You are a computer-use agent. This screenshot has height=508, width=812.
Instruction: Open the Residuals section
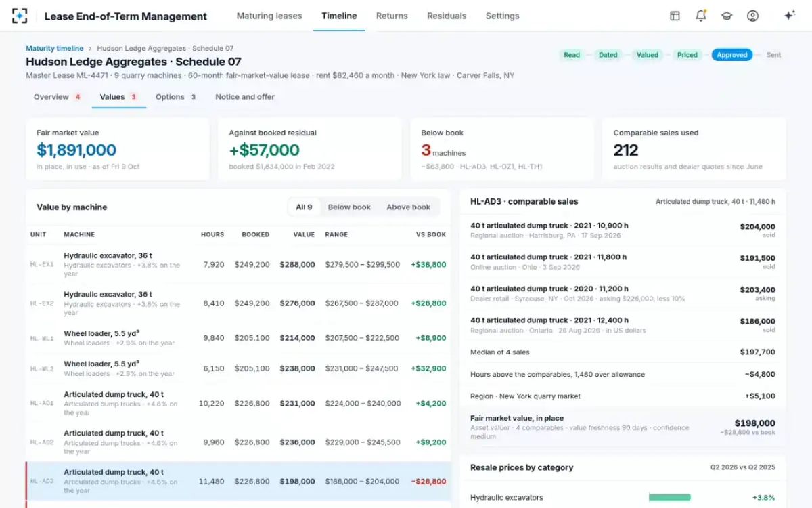pyautogui.click(x=447, y=16)
